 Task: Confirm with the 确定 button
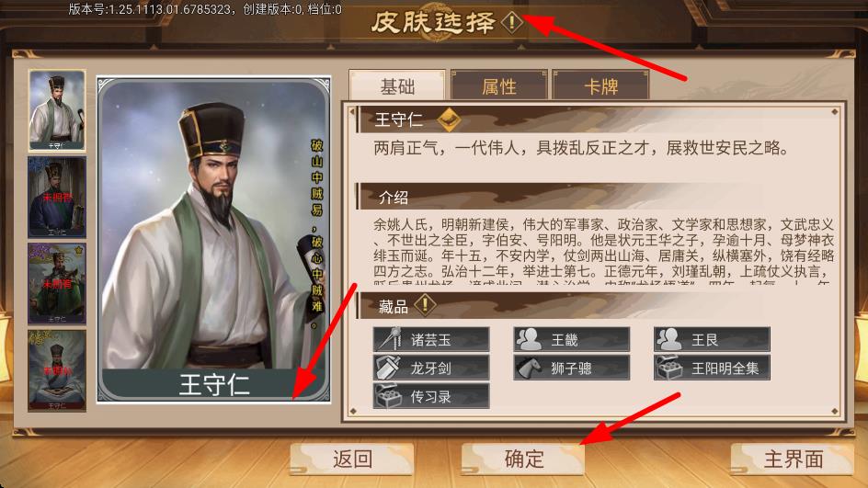point(523,460)
